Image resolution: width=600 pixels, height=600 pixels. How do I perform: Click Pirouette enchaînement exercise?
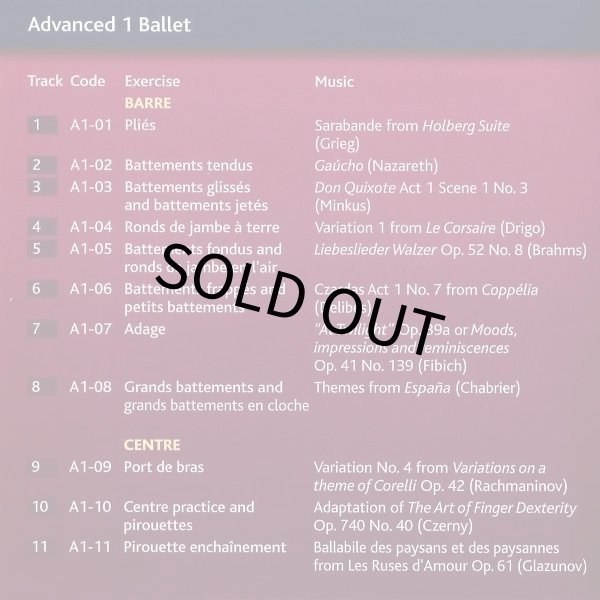point(205,547)
